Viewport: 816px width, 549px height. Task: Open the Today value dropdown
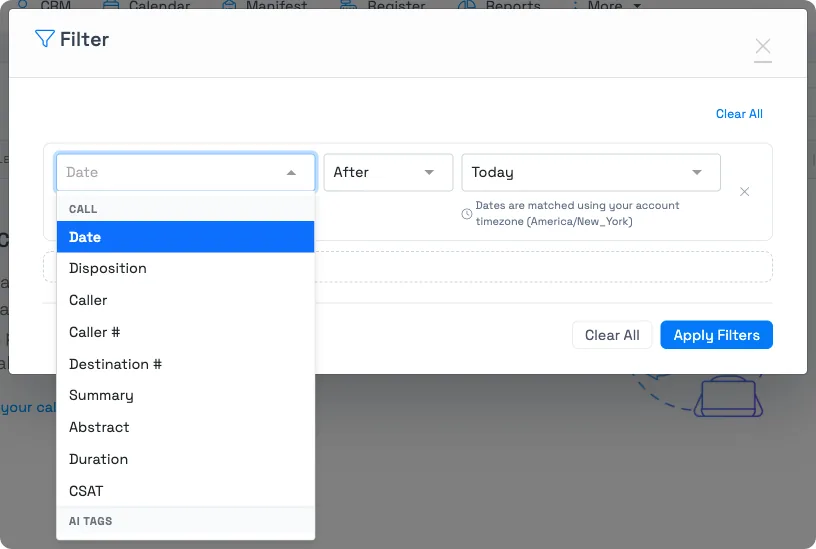pos(591,172)
